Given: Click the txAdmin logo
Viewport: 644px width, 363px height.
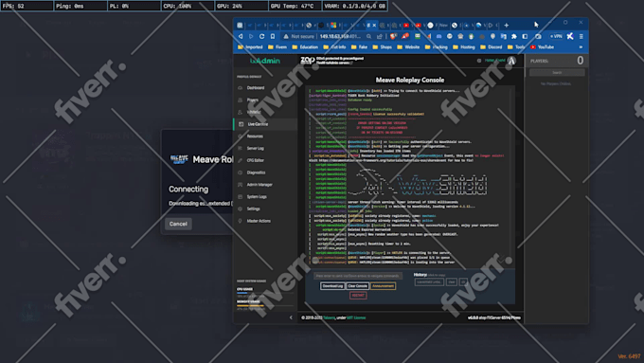Looking at the screenshot, I should coord(265,61).
